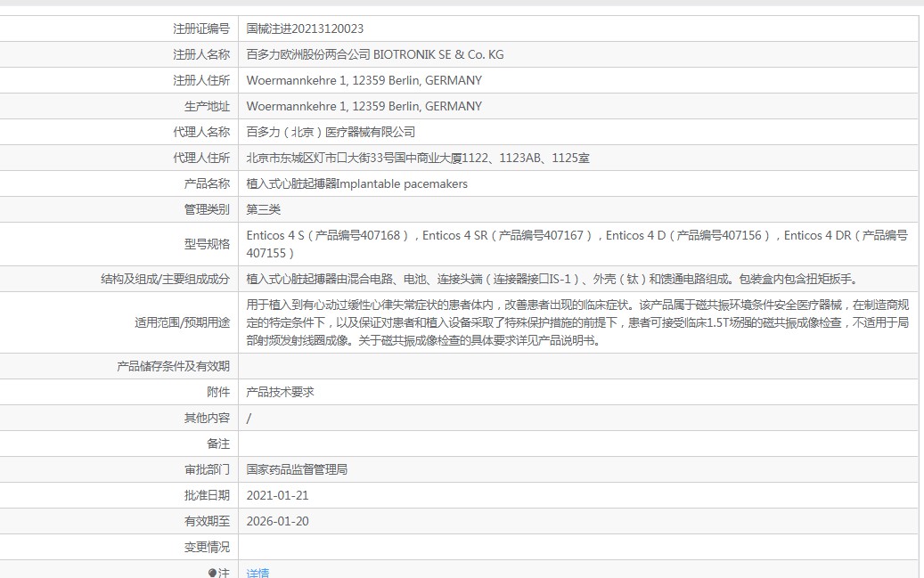Select the expiry date 2026-01-20
The height and width of the screenshot is (578, 924).
click(x=277, y=522)
